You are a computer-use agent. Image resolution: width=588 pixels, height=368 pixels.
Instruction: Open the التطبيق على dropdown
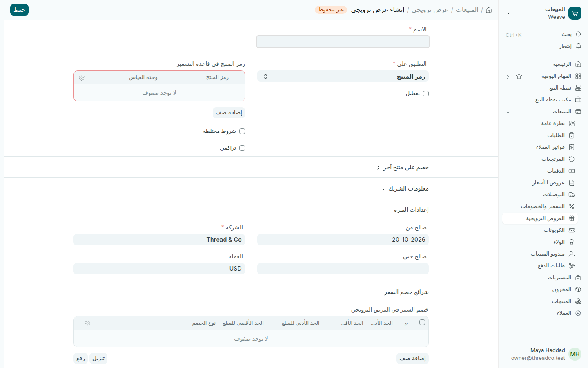pos(343,76)
